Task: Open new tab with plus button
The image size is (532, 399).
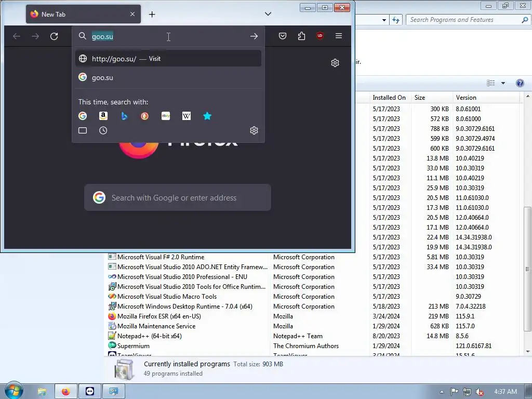Action: pos(152,14)
